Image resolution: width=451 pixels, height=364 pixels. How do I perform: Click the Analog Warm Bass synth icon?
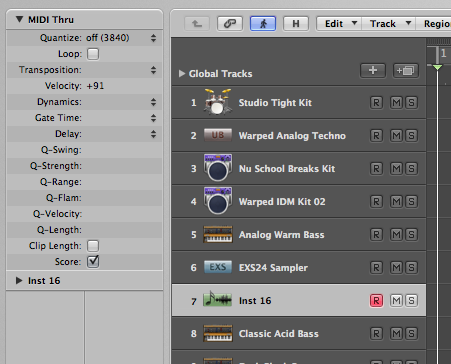pyautogui.click(x=218, y=234)
